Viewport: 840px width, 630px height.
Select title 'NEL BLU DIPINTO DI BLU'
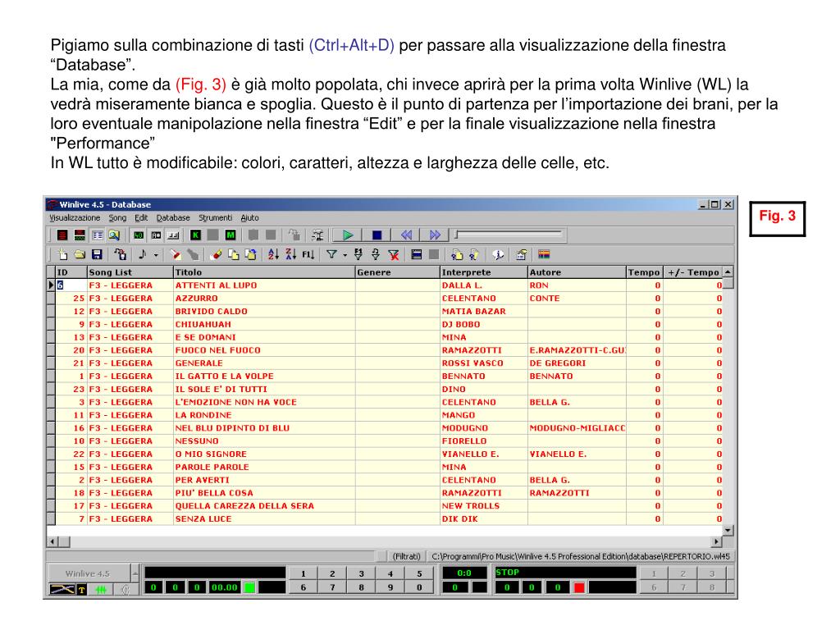(232, 428)
